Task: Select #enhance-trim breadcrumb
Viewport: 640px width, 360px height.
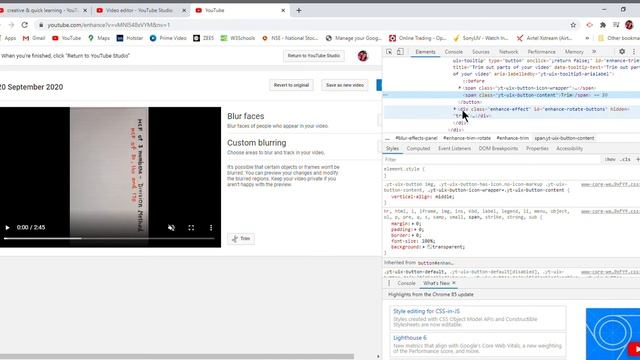Action: tap(512, 138)
